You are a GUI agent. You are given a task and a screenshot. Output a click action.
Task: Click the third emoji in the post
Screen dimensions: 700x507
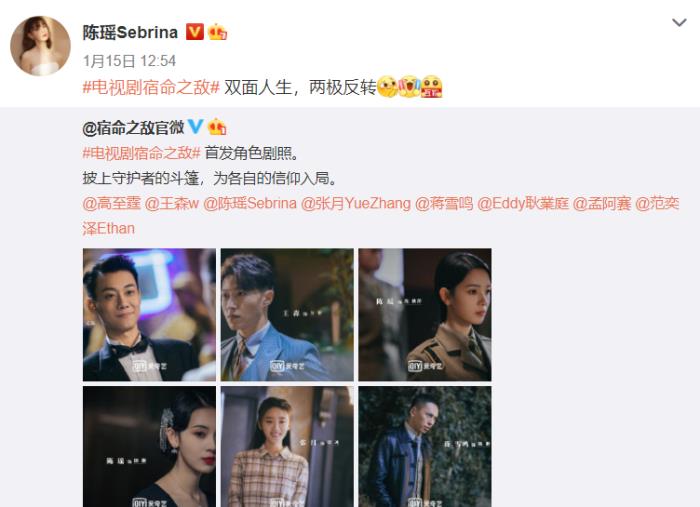pos(431,87)
